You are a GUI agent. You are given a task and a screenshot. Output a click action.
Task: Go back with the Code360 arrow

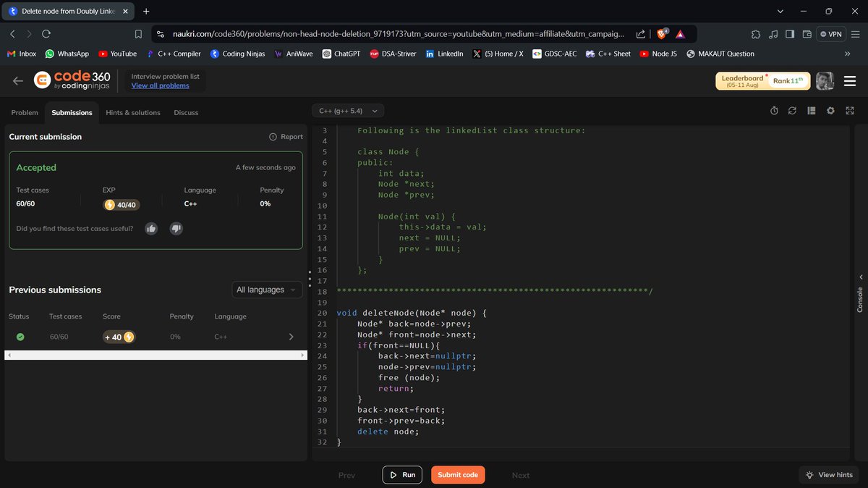18,81
